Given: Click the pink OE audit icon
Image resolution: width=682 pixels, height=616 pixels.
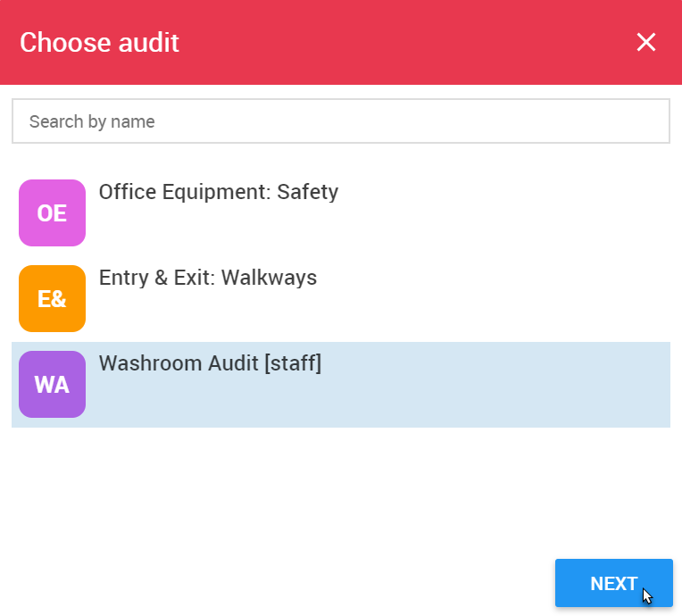Looking at the screenshot, I should [x=52, y=212].
